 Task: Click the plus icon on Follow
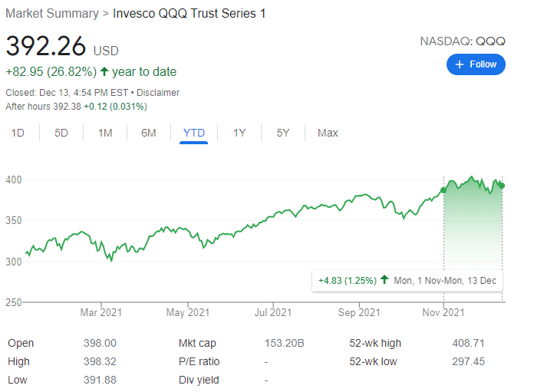460,64
